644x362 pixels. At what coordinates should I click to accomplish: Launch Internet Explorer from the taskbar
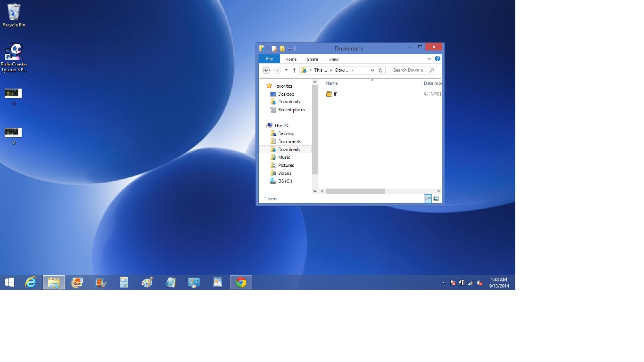[x=31, y=282]
